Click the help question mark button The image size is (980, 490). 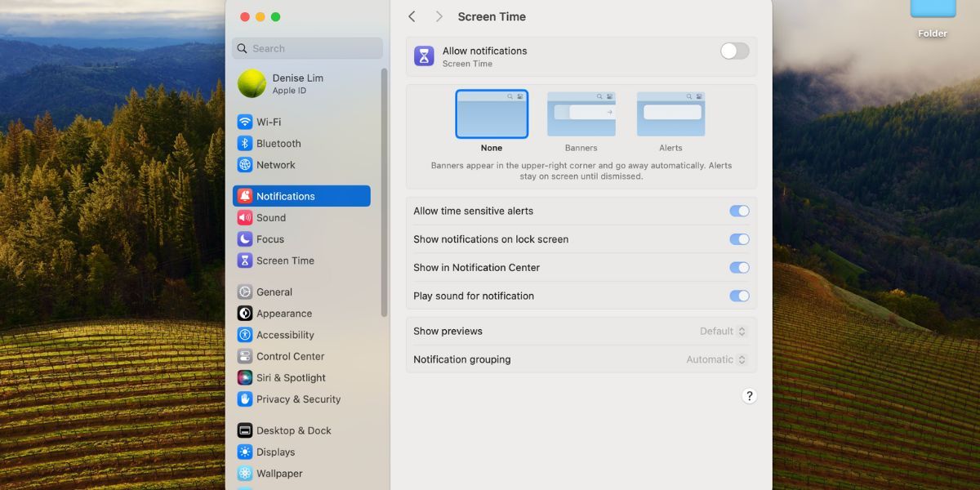749,395
